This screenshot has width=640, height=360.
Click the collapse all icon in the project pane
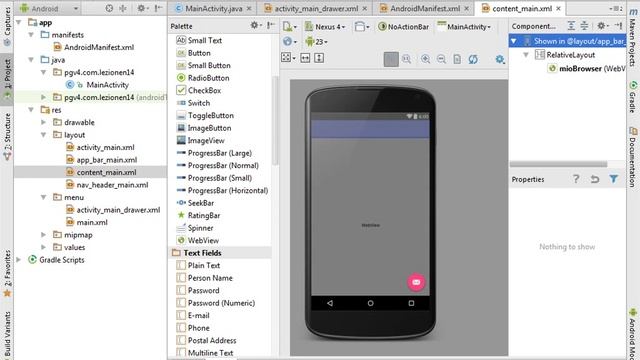(123, 8)
